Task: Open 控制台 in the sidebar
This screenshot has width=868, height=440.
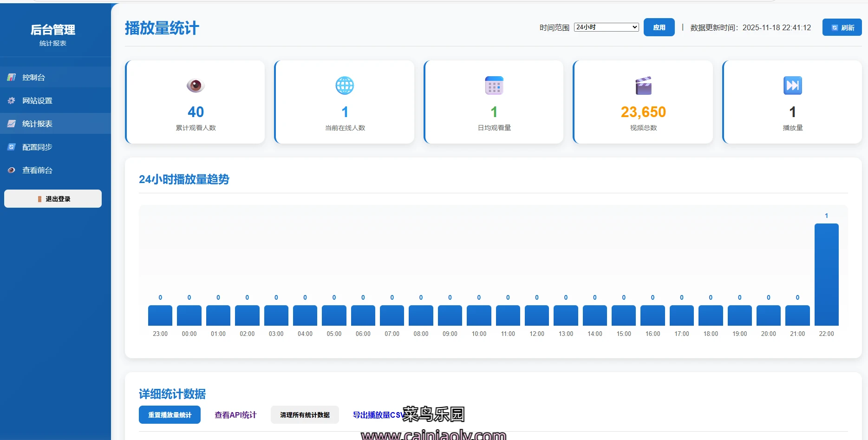Action: point(33,77)
